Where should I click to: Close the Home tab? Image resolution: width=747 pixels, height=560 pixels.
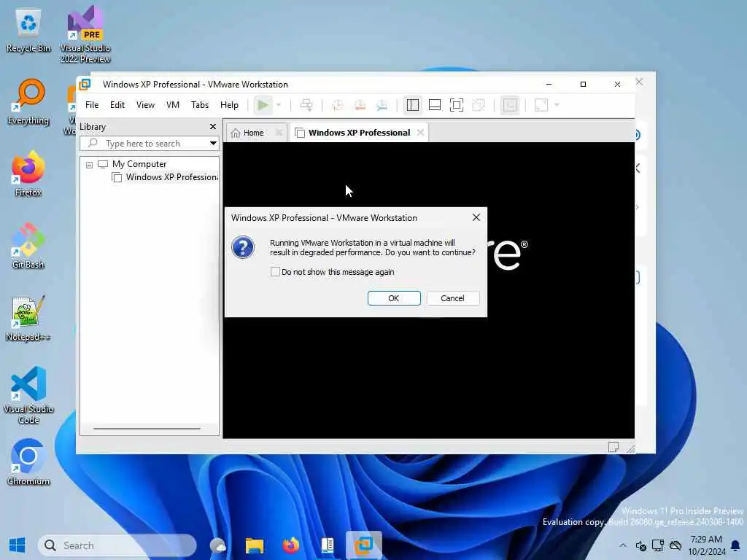click(x=279, y=133)
